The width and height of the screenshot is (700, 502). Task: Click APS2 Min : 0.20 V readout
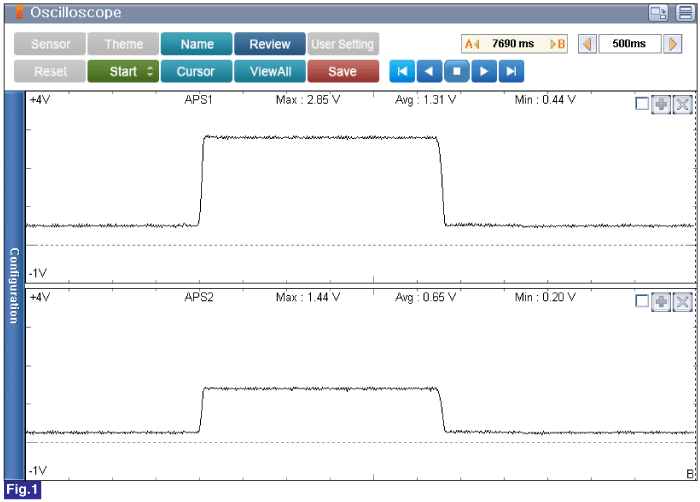tap(545, 297)
